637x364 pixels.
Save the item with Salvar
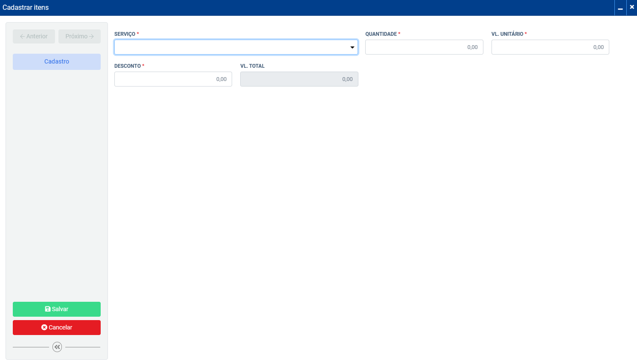[x=57, y=309]
